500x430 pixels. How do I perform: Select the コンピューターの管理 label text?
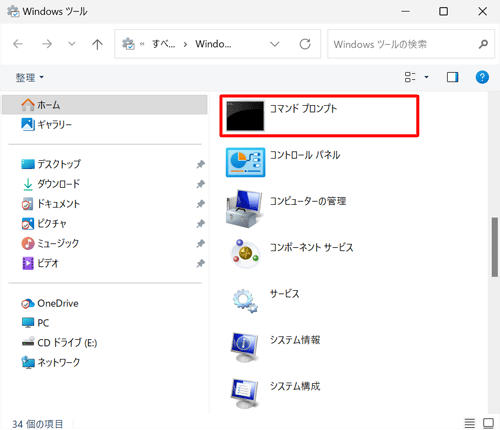tap(308, 201)
